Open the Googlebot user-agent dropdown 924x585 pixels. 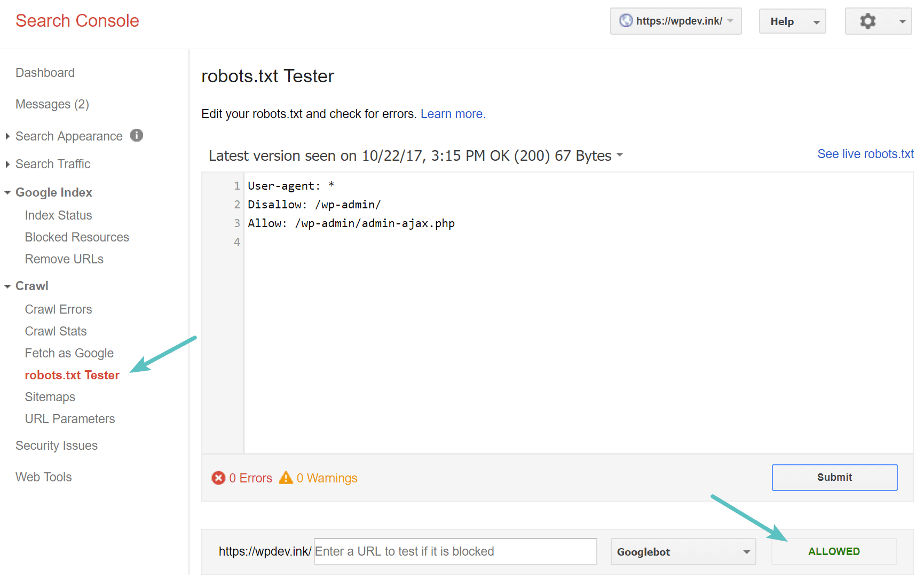point(683,551)
